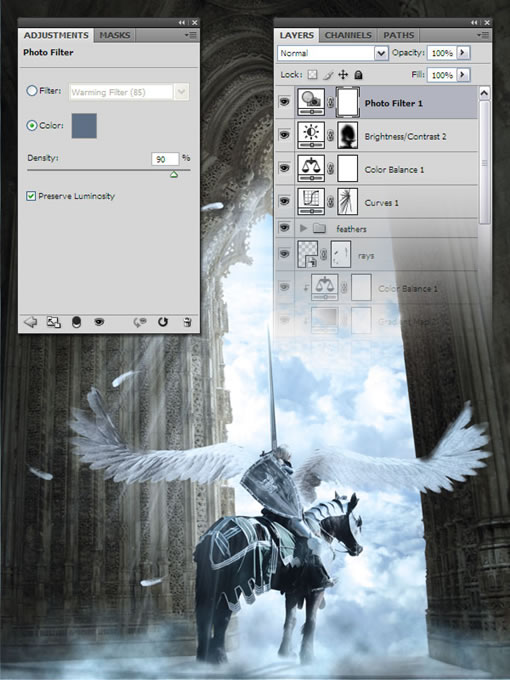This screenshot has height=680, width=510.
Task: Uncheck Preserve Luminosity checkbox
Action: point(31,196)
